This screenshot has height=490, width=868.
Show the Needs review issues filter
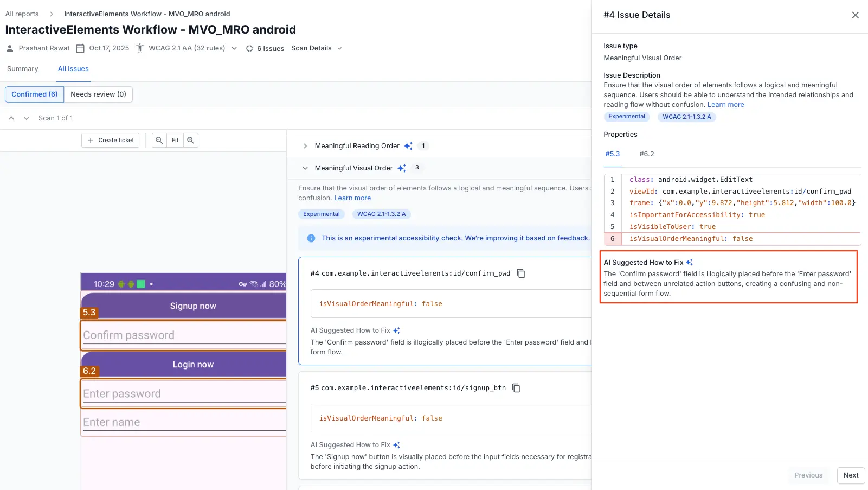(98, 94)
